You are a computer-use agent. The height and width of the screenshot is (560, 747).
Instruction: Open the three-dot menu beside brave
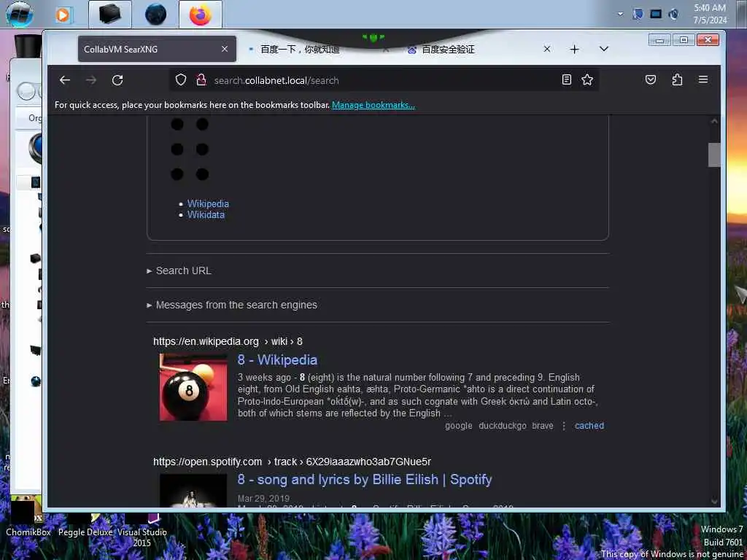564,426
